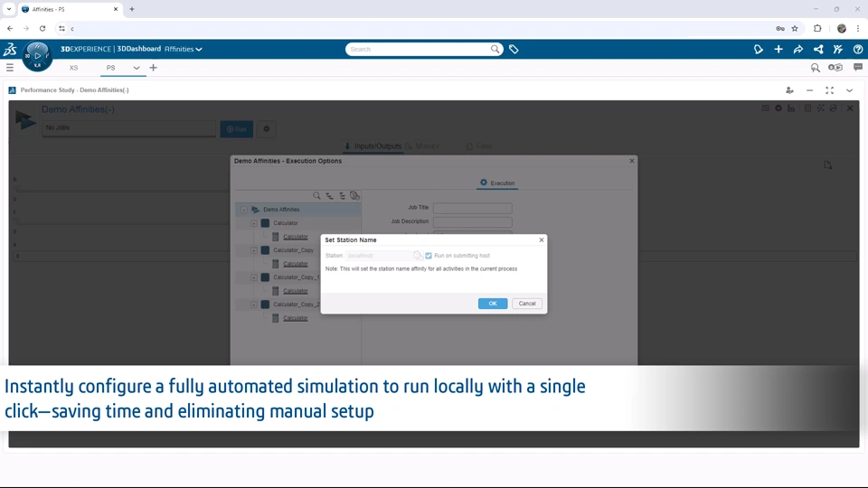This screenshot has width=868, height=488.
Task: Open the Calculator link under Calculator_Copy
Action: pos(295,264)
